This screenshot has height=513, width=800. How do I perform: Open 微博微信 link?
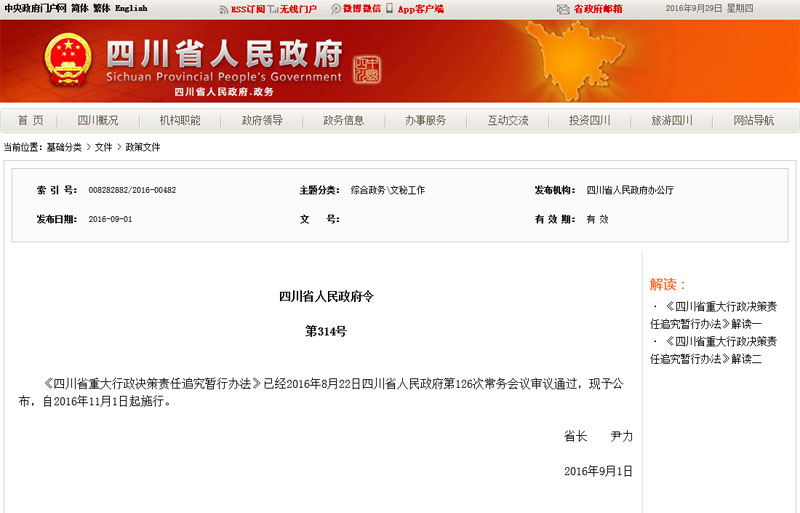[362, 9]
